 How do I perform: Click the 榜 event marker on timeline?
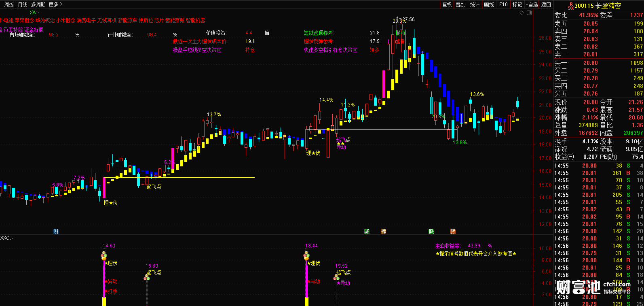[383, 232]
